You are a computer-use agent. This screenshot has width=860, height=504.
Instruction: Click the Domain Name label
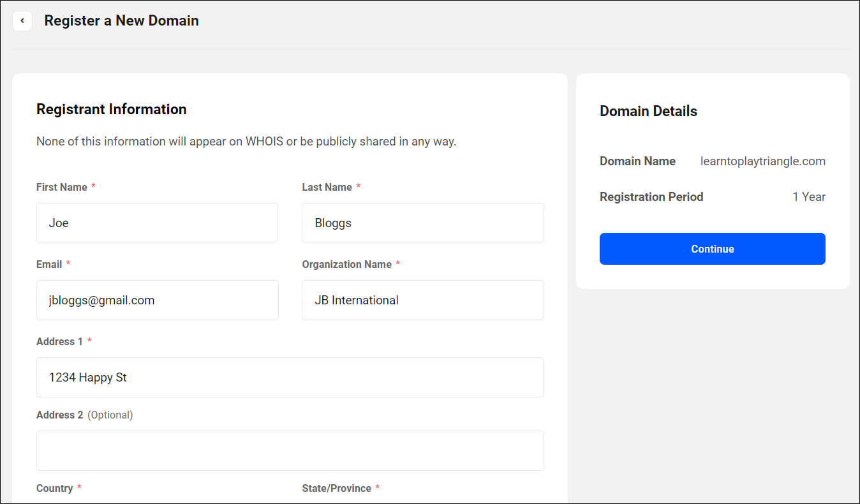click(x=637, y=161)
